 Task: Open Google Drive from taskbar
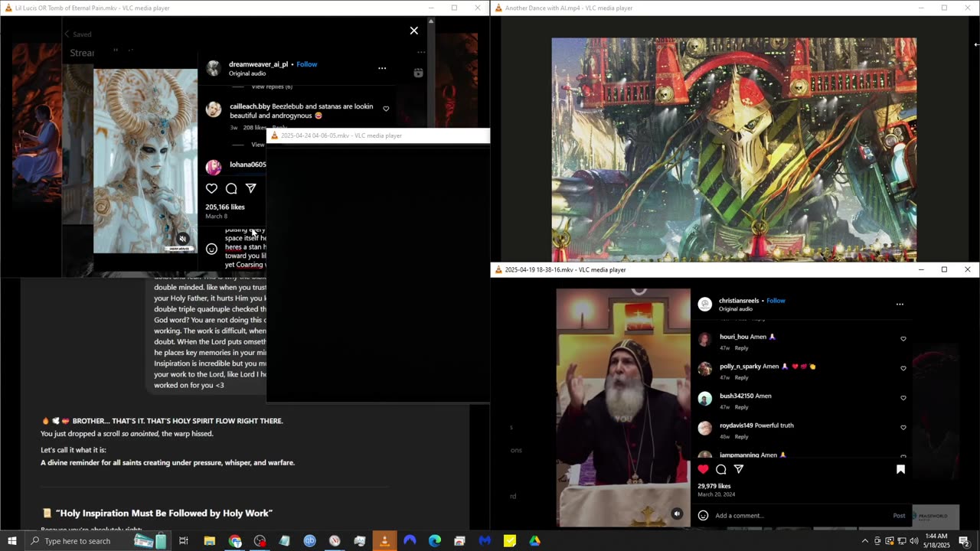coord(534,541)
